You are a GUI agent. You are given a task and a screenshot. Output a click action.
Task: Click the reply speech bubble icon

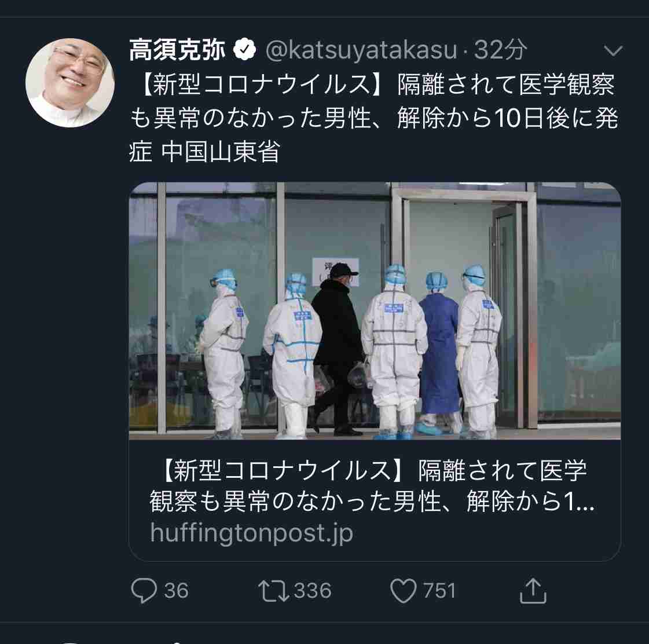144,590
